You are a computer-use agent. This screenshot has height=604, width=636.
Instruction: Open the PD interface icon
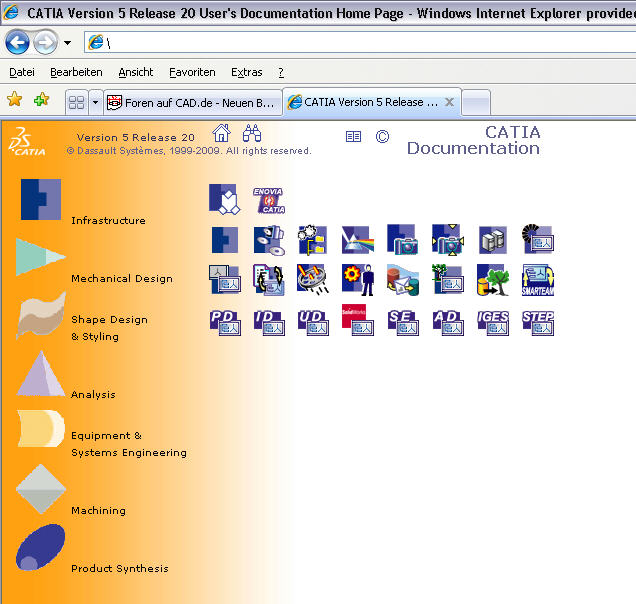pos(225,323)
